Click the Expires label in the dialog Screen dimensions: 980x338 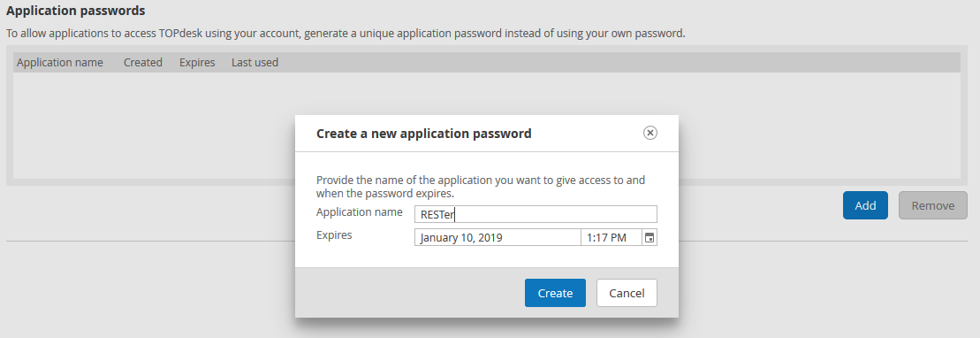(x=334, y=235)
